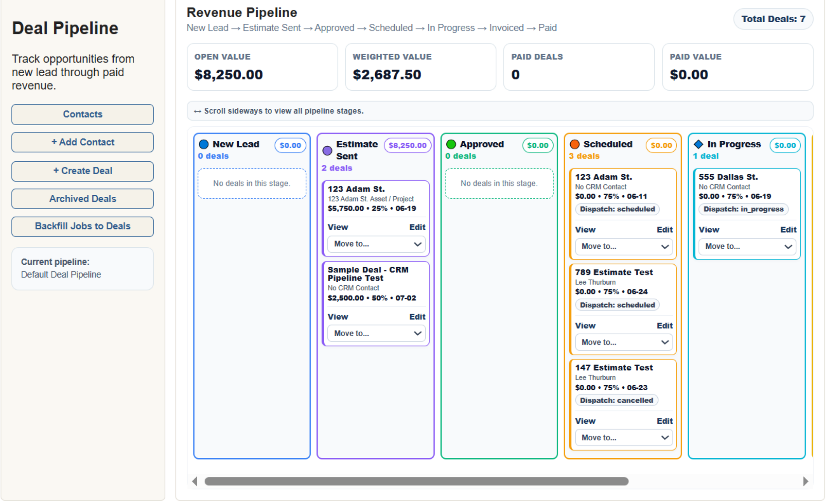View the 789 Estimate Test deal
The image size is (829, 504).
(585, 326)
